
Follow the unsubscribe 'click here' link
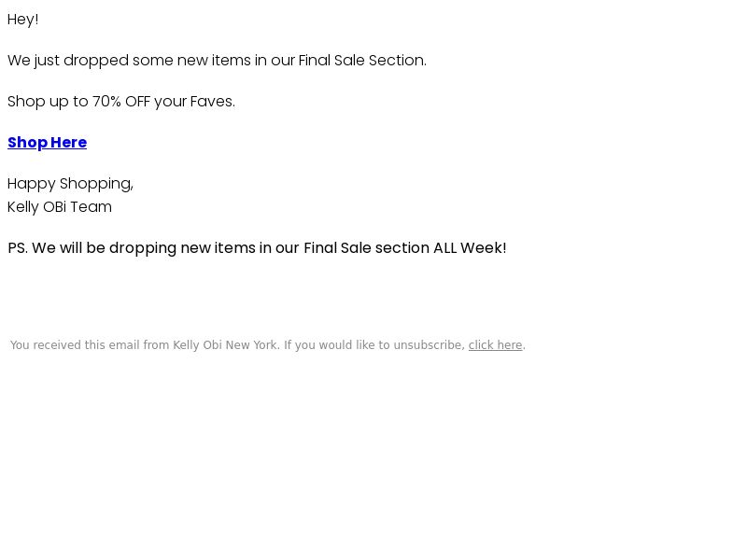496,344
